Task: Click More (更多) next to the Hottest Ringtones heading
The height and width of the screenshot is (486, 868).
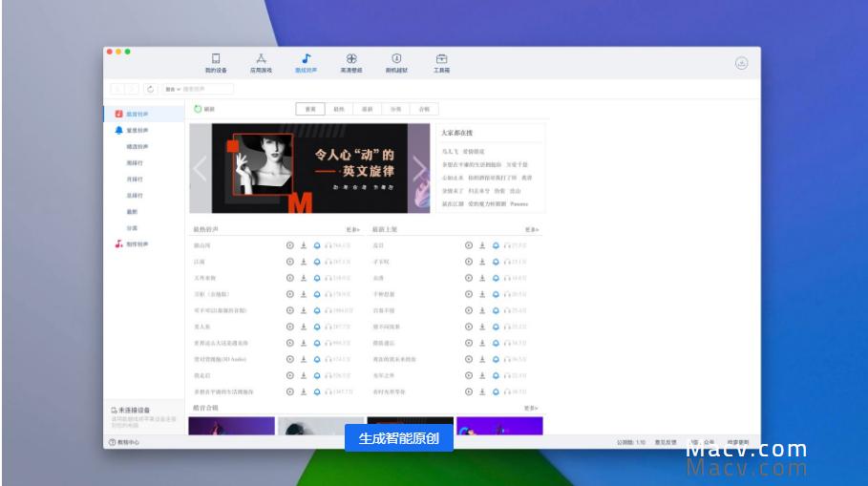Action: [352, 230]
